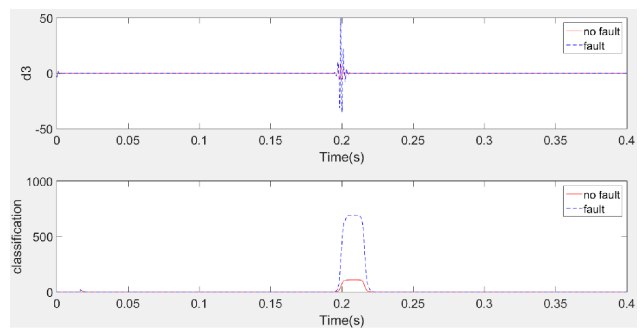Click the 0.25 tick label of top plot

413,140
